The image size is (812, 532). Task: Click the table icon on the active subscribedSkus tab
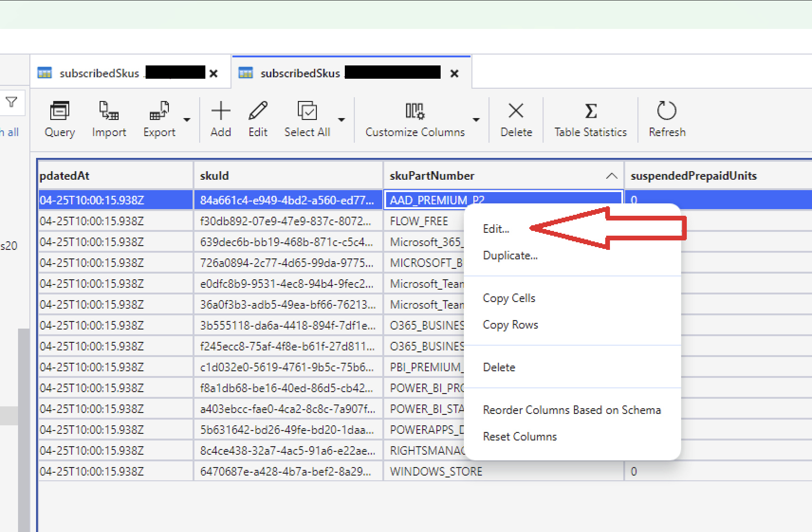pyautogui.click(x=246, y=73)
